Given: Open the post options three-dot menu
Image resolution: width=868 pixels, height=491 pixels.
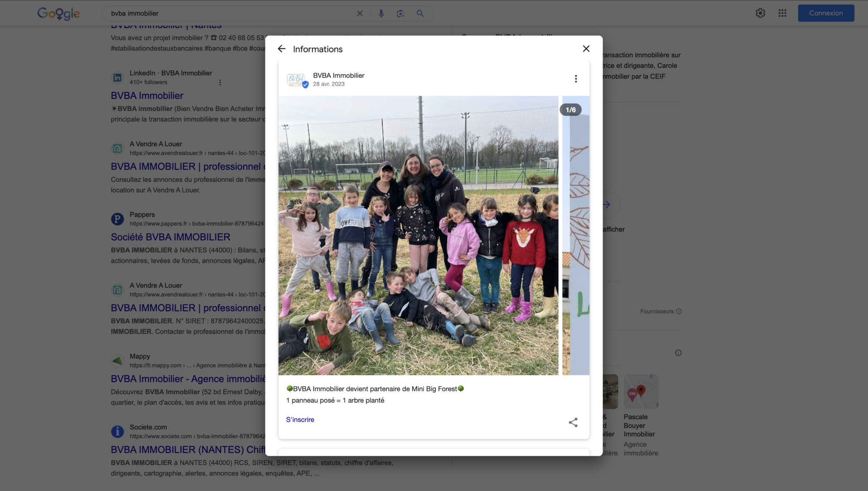Looking at the screenshot, I should tap(576, 78).
